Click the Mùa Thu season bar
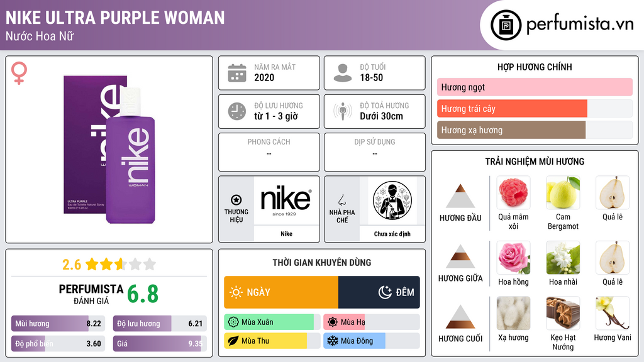 [272, 341]
